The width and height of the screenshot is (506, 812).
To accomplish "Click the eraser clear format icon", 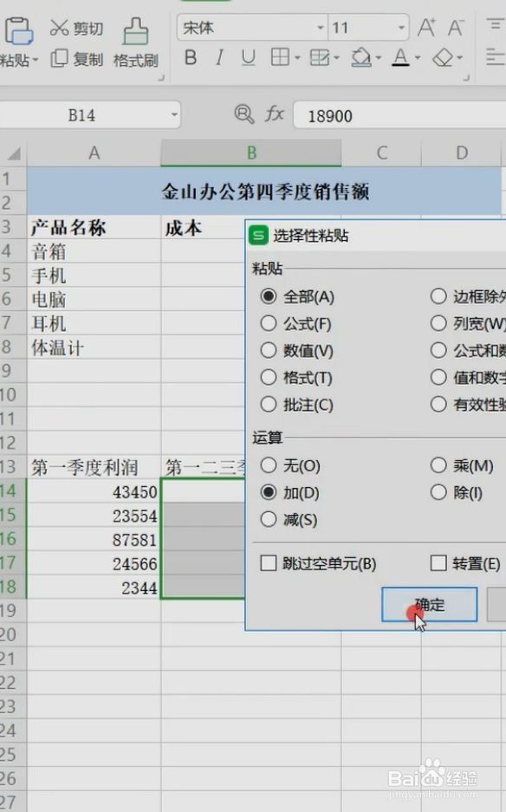I will point(444,57).
